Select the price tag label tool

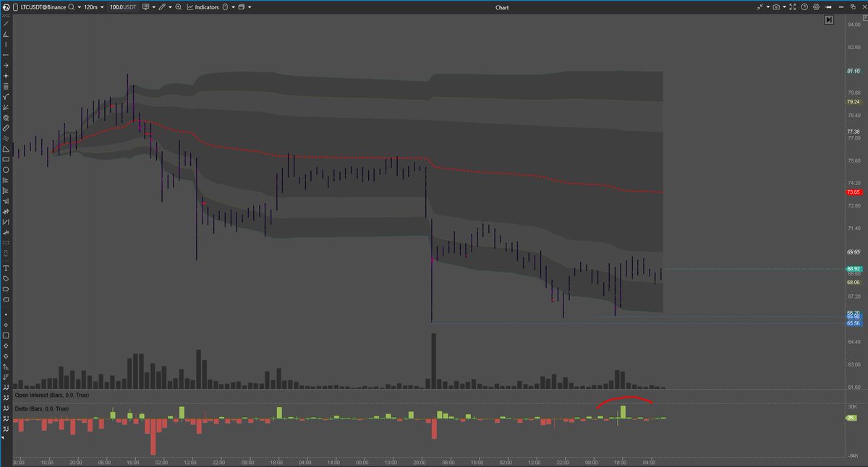click(6, 278)
